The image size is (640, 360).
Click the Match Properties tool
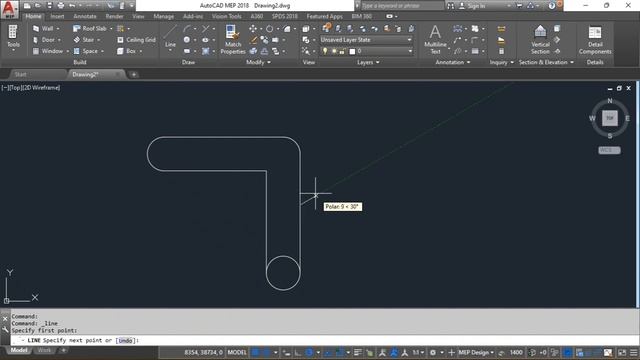tap(233, 39)
